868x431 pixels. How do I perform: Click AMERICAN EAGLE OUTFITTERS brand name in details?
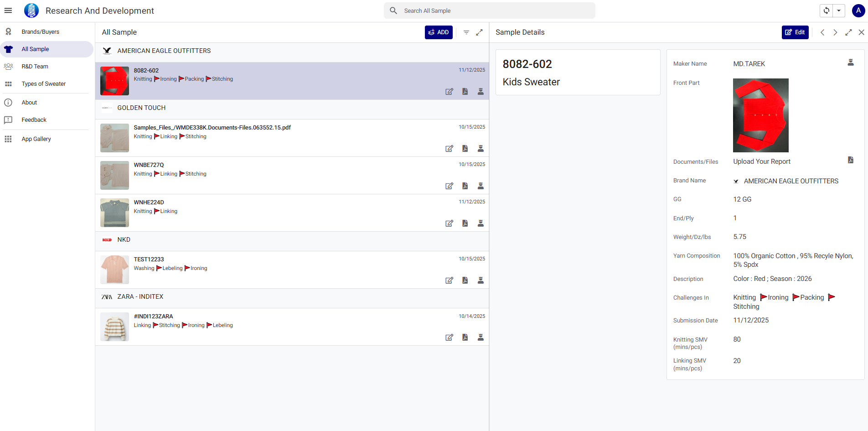coord(791,181)
